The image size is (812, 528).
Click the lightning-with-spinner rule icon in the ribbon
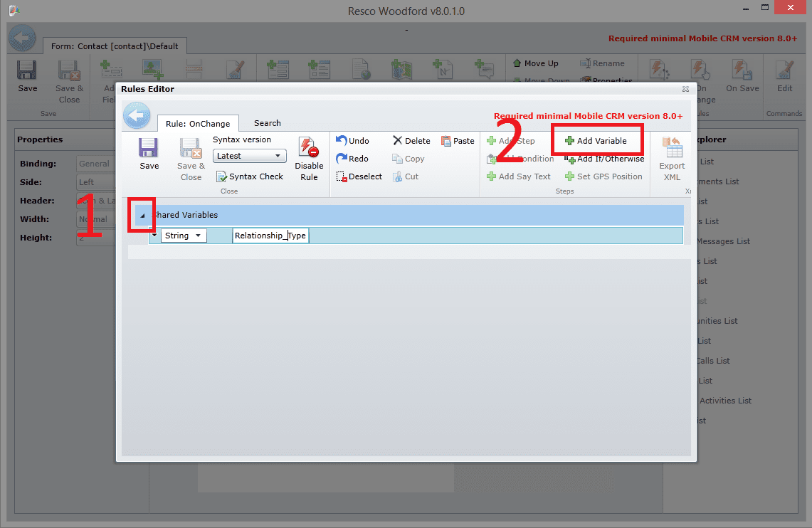[x=659, y=70]
